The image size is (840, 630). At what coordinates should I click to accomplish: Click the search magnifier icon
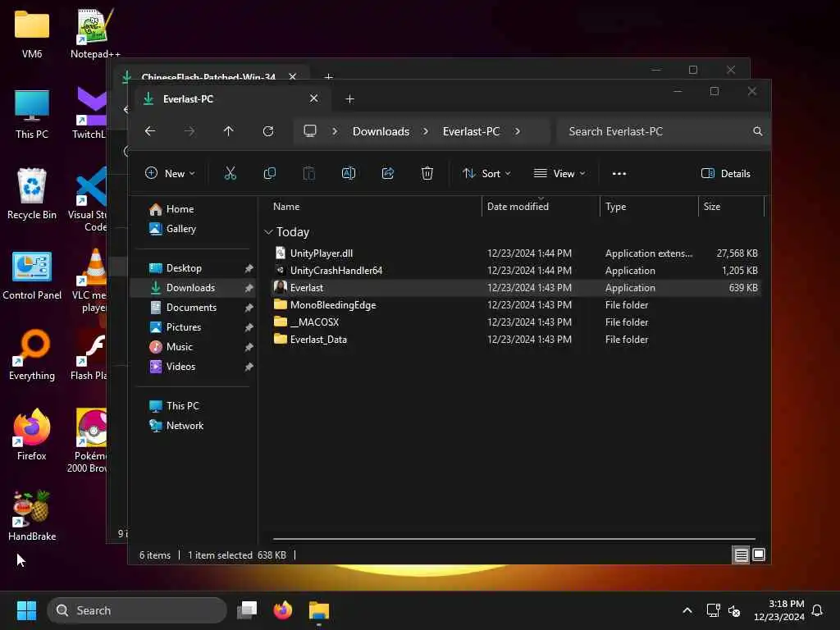[x=757, y=131]
